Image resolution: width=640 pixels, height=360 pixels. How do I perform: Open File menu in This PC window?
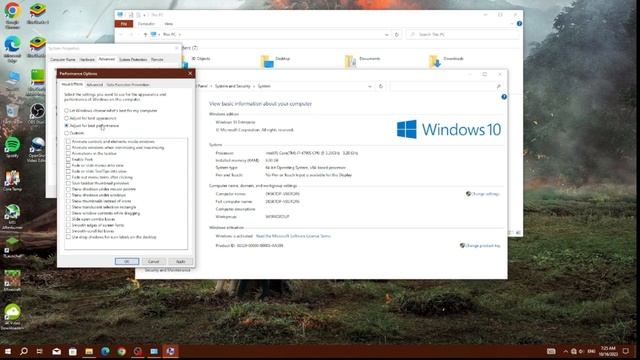coord(124,24)
